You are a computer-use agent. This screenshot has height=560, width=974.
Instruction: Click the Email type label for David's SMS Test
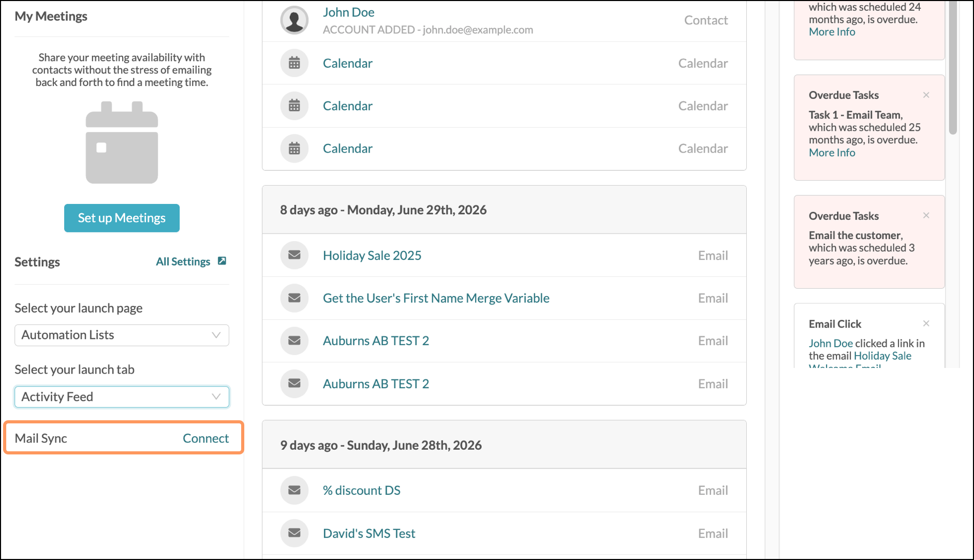pos(713,533)
